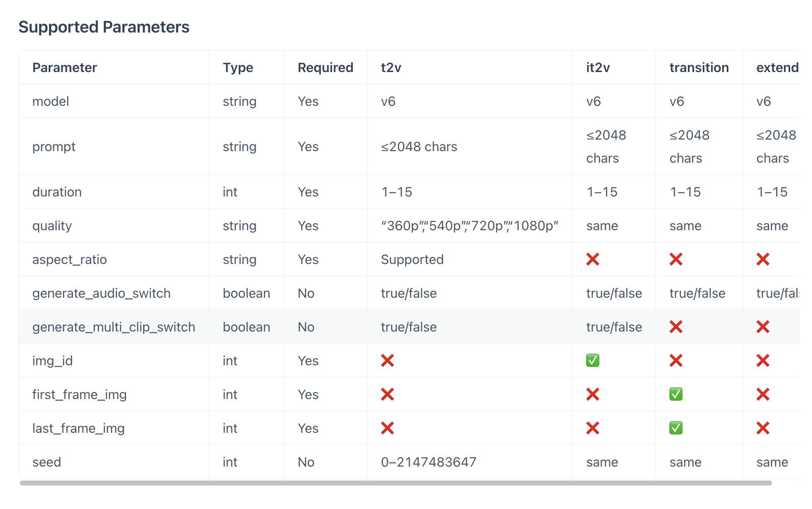The width and height of the screenshot is (812, 509).
Task: Click the Parameter column header
Action: pyautogui.click(x=65, y=68)
